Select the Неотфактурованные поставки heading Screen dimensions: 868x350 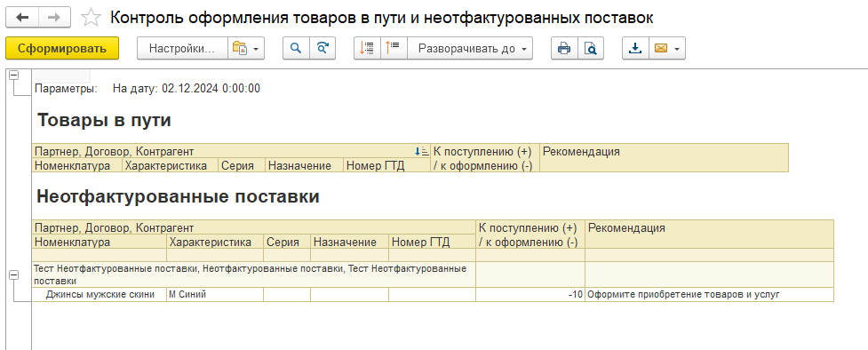tap(179, 196)
